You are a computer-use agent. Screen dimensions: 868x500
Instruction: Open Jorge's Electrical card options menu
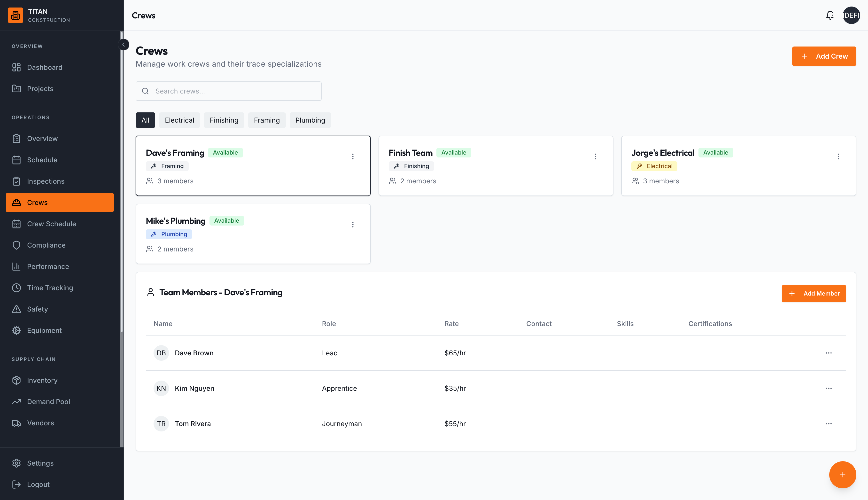[838, 156]
